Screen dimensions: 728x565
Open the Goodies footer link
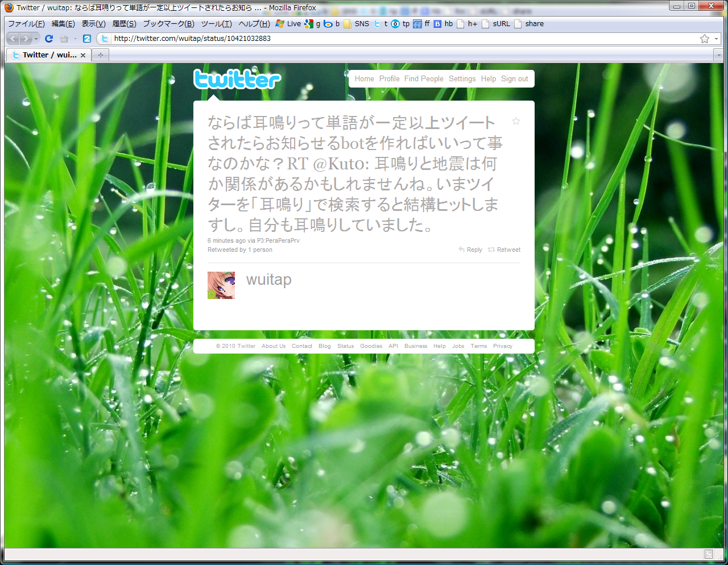tap(371, 346)
